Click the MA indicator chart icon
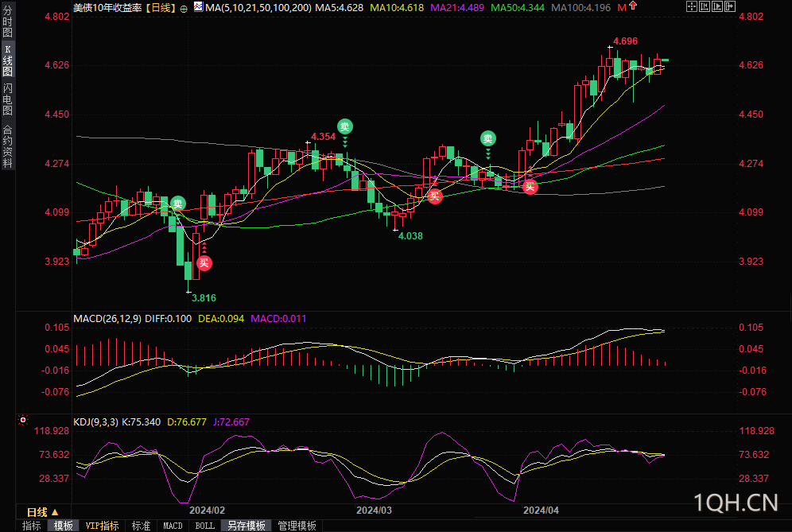Image resolution: width=792 pixels, height=532 pixels. click(x=198, y=7)
